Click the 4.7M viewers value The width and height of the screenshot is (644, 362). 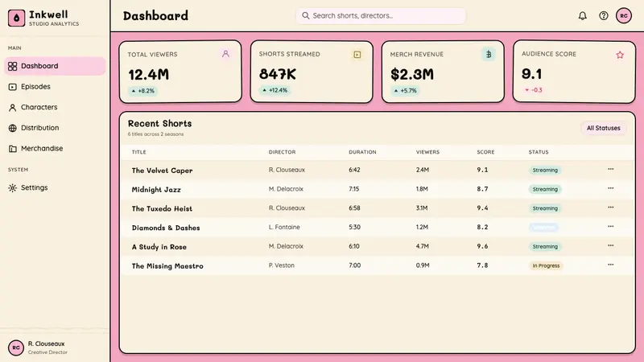click(x=422, y=246)
